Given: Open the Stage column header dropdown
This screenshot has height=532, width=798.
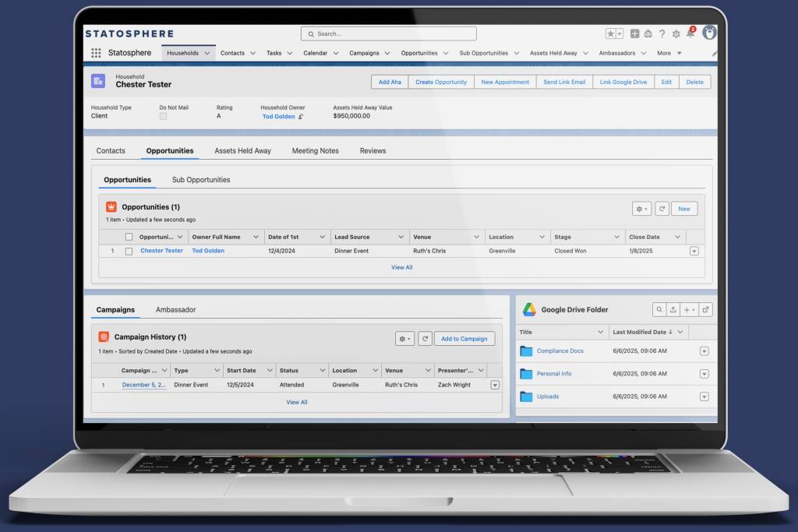Looking at the screenshot, I should tap(616, 237).
